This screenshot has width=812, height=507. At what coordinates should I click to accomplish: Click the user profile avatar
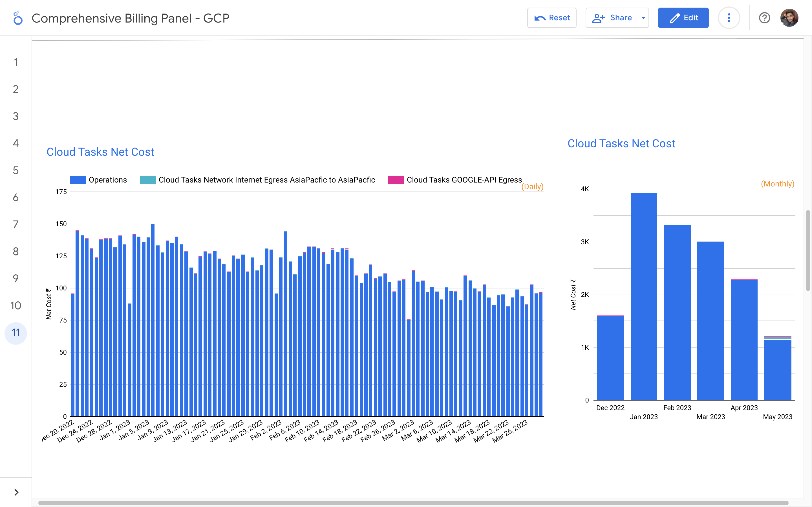[789, 18]
